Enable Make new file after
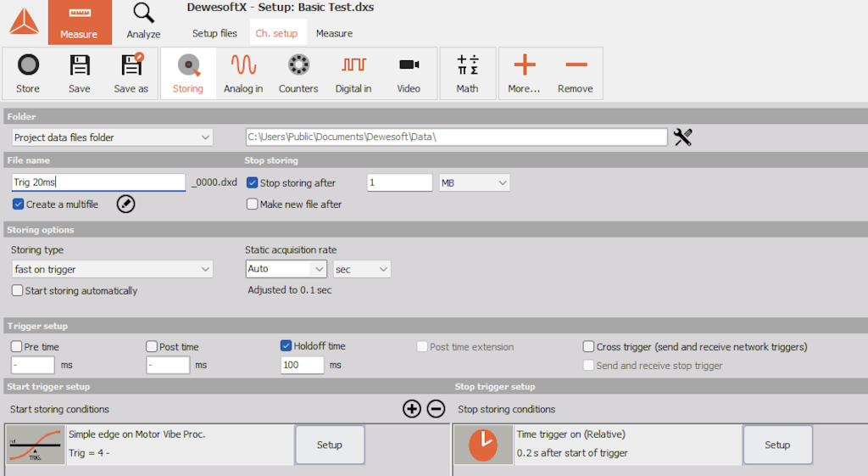Image resolution: width=868 pixels, height=476 pixels. pyautogui.click(x=252, y=204)
